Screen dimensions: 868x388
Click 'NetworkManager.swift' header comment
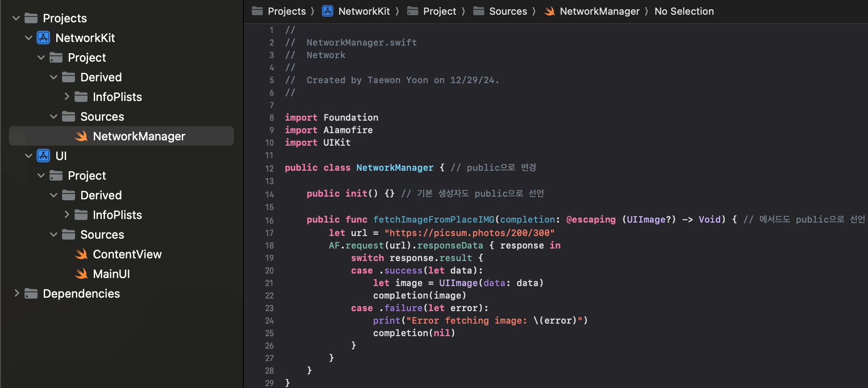(362, 42)
